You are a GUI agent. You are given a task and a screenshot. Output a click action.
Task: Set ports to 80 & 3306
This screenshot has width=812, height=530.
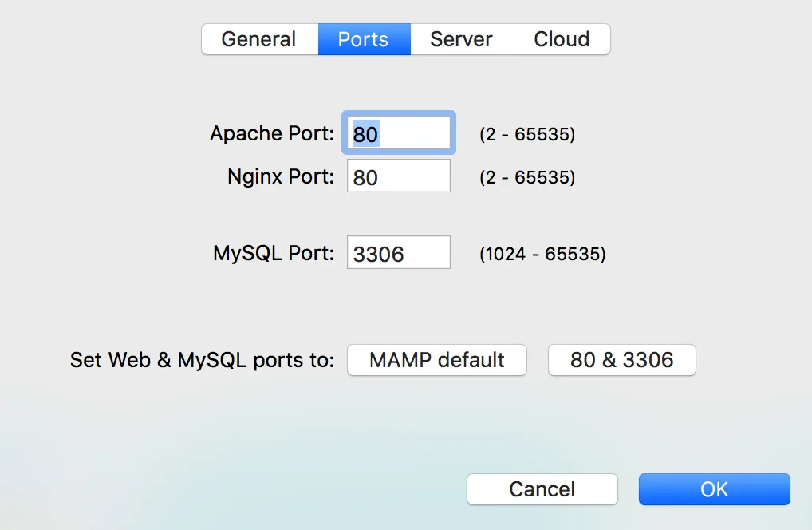point(622,360)
